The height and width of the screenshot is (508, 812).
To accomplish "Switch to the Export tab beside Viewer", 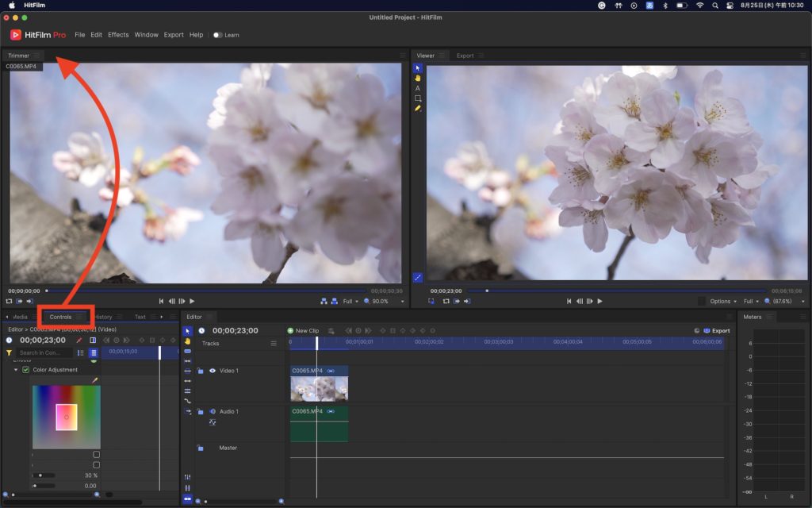I will [x=465, y=56].
